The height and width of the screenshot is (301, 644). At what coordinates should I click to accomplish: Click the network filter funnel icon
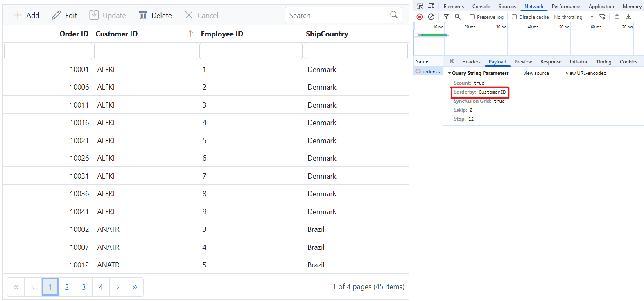click(x=446, y=17)
